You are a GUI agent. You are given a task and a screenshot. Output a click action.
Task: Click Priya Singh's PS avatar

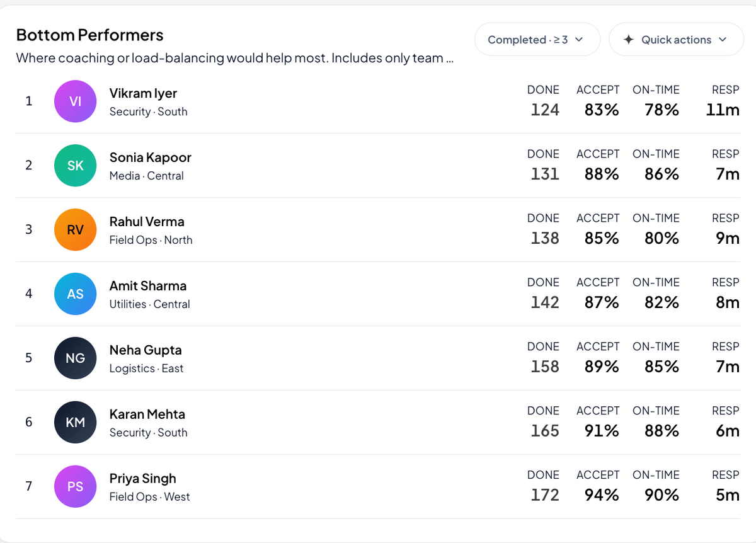(75, 486)
